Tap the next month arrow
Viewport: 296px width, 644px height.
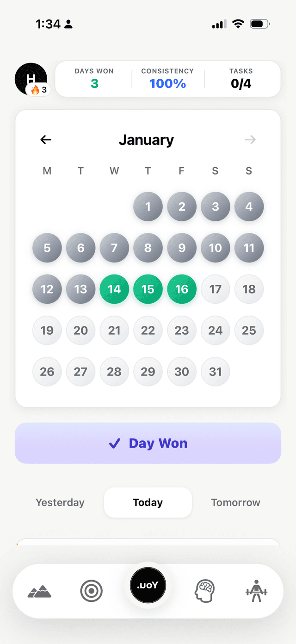(x=250, y=140)
